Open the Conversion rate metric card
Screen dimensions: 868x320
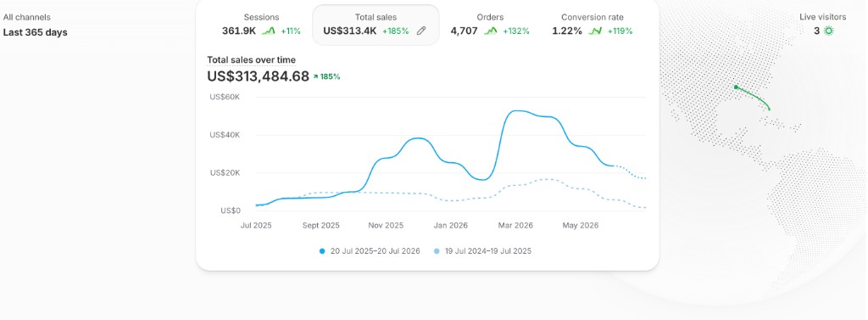[593, 25]
